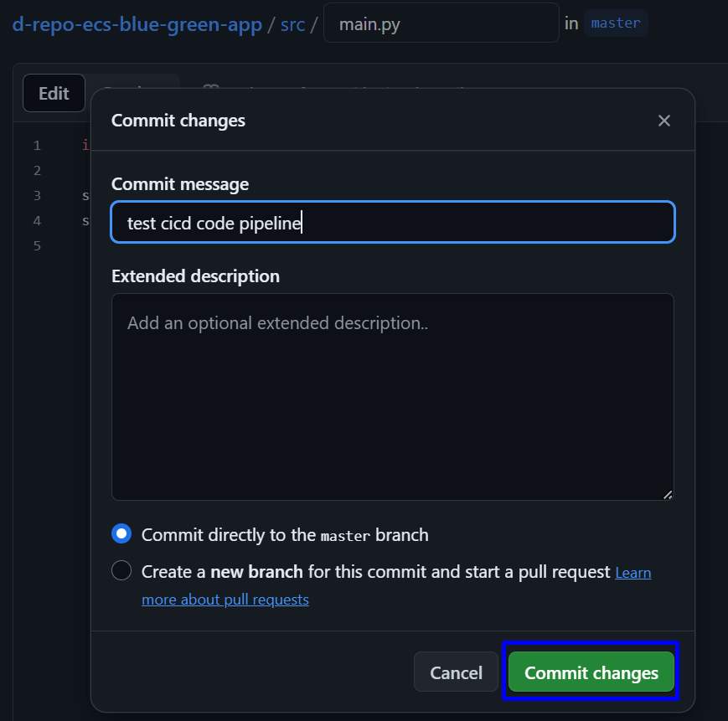Close the Commit changes dialog with X
Screen dimensions: 728x721
pyautogui.click(x=663, y=121)
